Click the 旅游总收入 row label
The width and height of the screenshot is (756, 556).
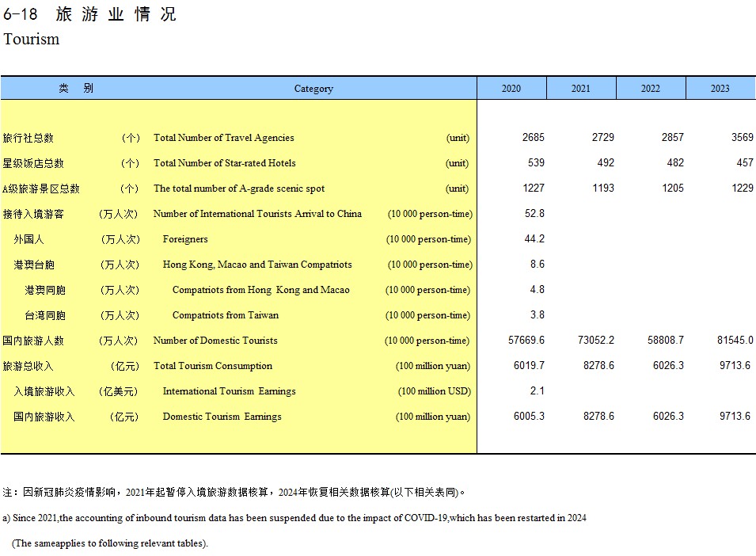click(28, 366)
